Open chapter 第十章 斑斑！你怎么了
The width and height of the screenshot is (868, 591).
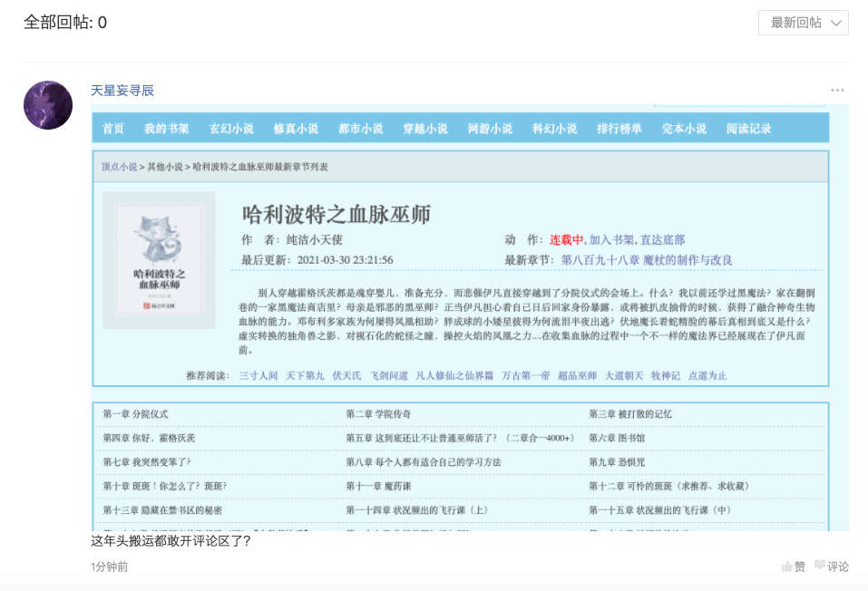click(x=164, y=486)
